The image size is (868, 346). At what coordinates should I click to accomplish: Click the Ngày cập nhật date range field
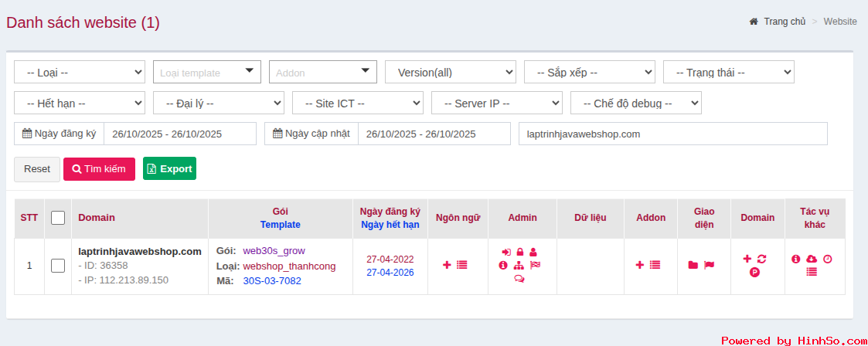(434, 134)
